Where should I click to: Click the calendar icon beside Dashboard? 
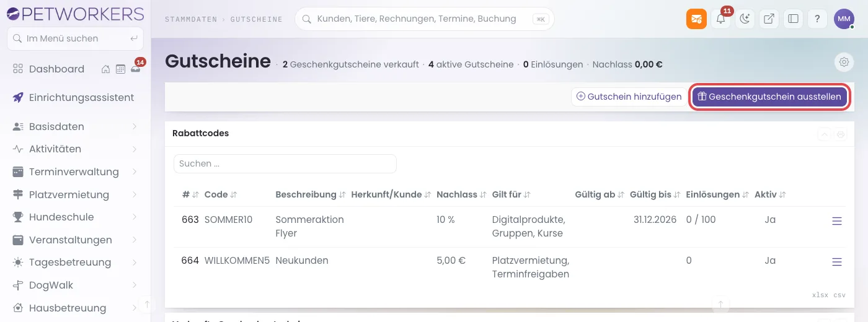point(120,69)
